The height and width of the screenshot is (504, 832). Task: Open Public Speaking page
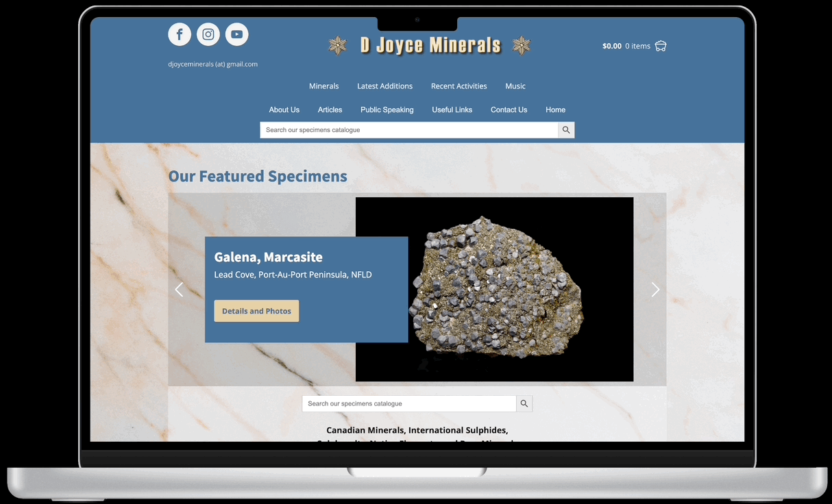[387, 110]
